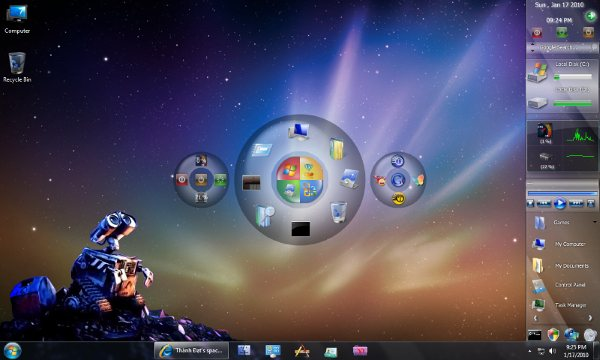Click the right page arrow of the sidebar launcher

(x=590, y=318)
